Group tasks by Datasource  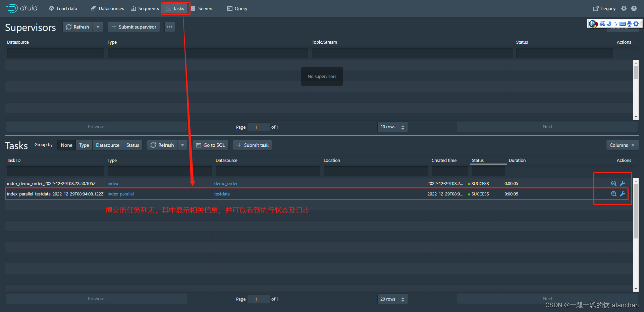(x=108, y=145)
